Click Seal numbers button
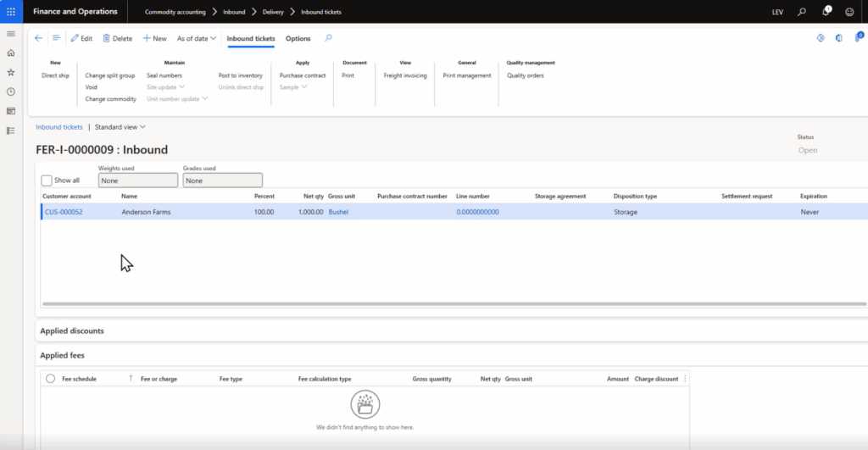 (x=164, y=75)
